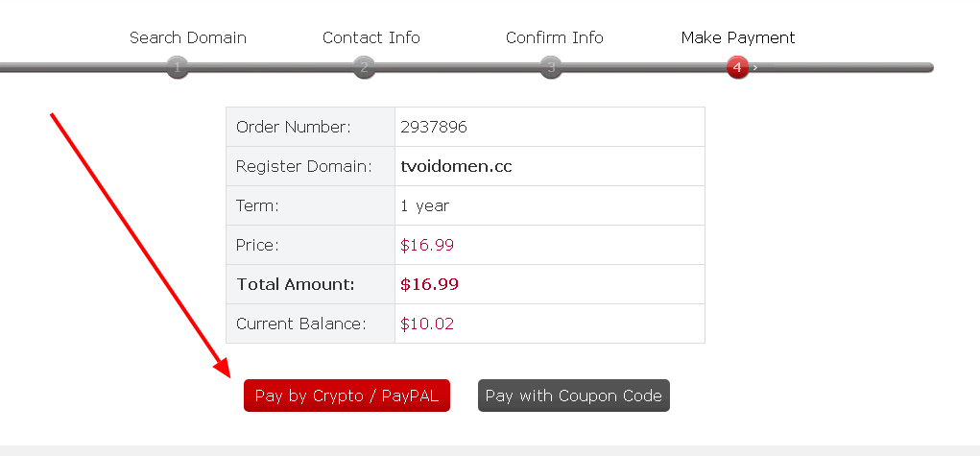
Task: Click the 1 year term value
Action: (x=425, y=205)
